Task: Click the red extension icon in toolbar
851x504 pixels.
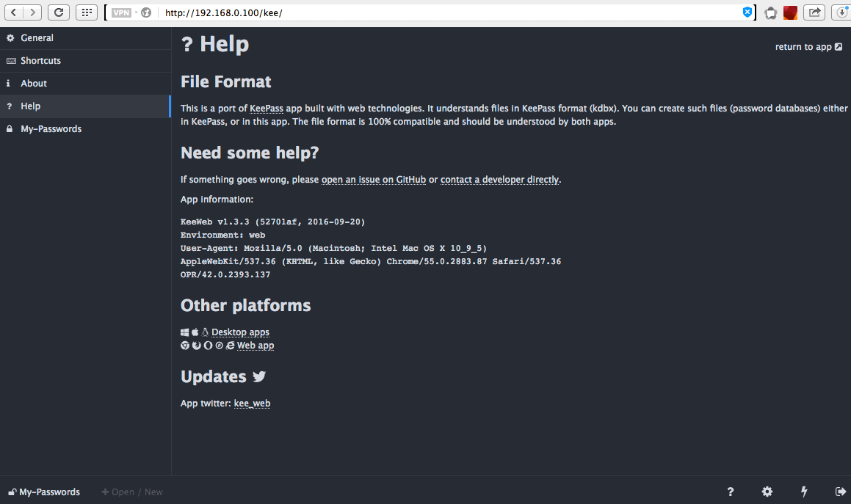Action: [790, 12]
